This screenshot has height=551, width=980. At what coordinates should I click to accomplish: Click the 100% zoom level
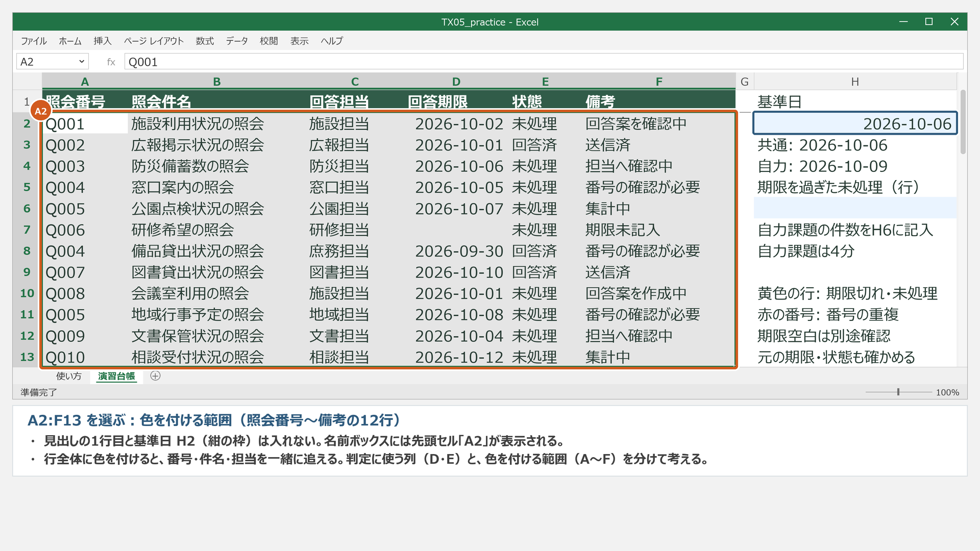947,392
